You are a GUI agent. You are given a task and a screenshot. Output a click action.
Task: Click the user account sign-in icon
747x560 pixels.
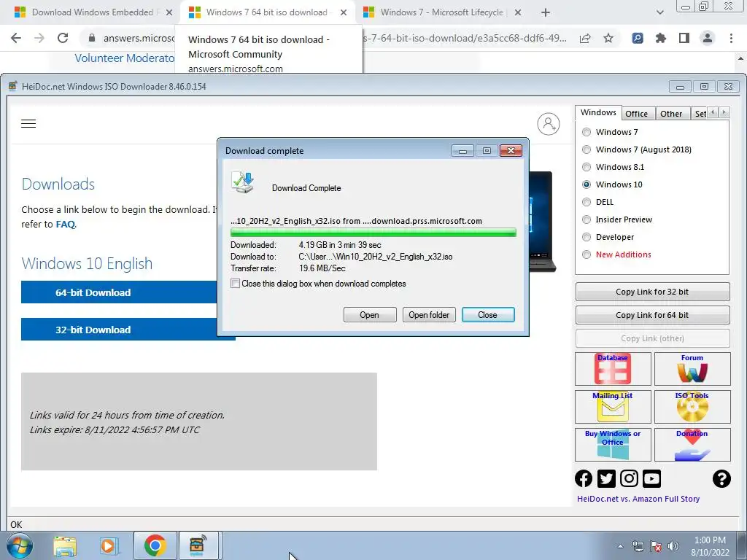point(549,124)
